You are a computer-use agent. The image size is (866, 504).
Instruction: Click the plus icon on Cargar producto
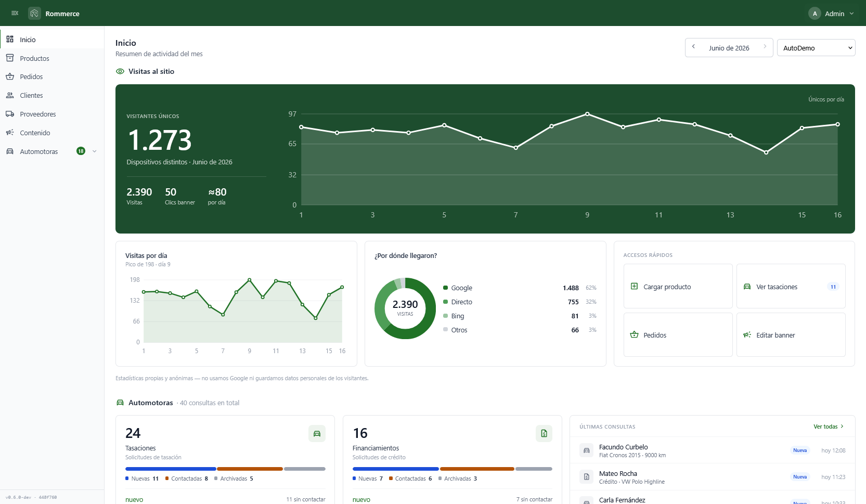click(634, 286)
